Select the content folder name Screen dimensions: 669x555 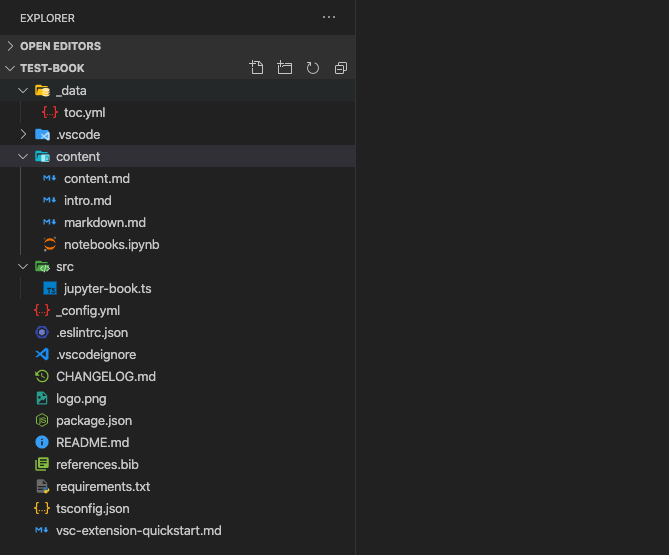pyautogui.click(x=78, y=157)
